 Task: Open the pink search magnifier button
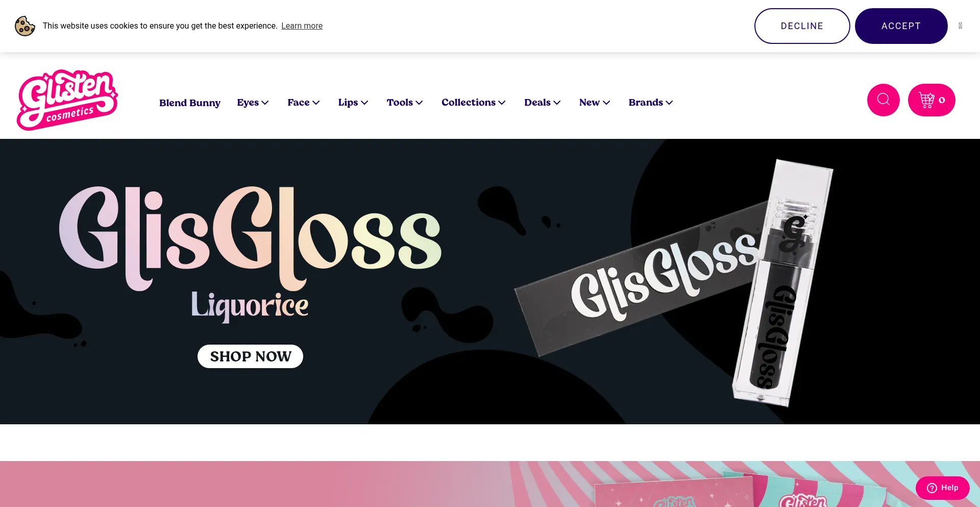tap(883, 100)
